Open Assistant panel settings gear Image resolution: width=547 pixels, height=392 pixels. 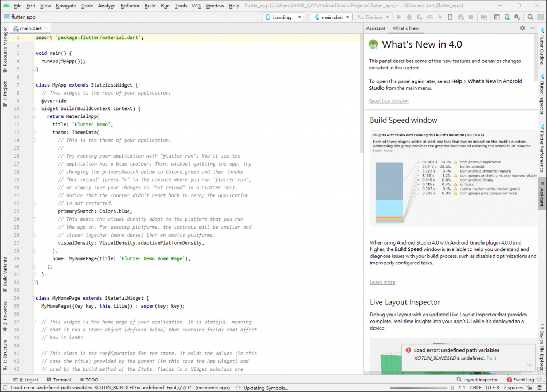pyautogui.click(x=522, y=28)
